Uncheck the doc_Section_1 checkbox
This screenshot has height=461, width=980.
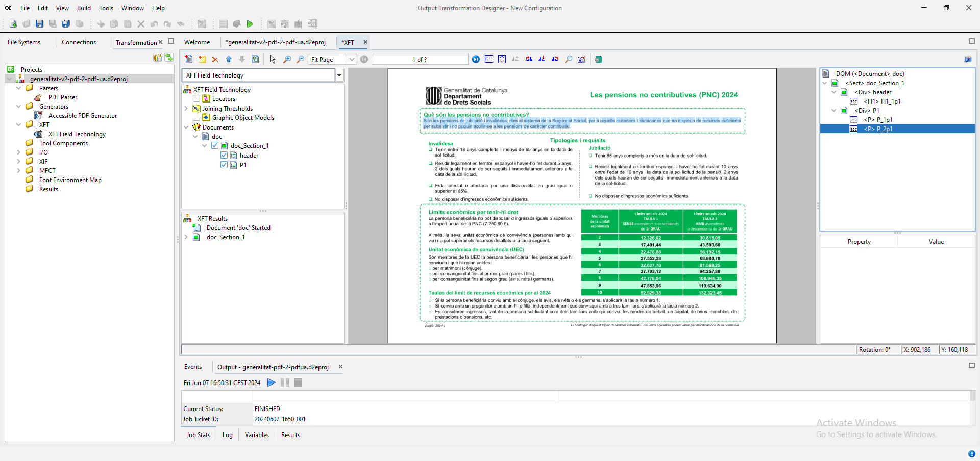(x=215, y=146)
